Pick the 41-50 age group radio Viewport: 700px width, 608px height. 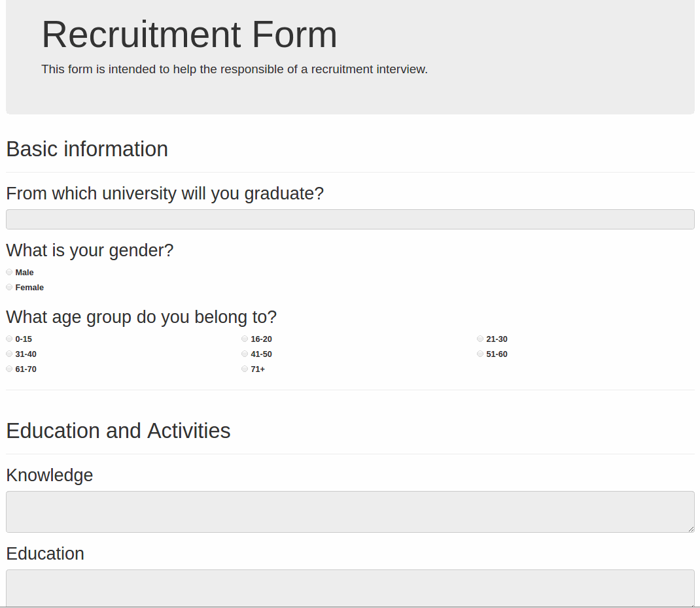(245, 354)
